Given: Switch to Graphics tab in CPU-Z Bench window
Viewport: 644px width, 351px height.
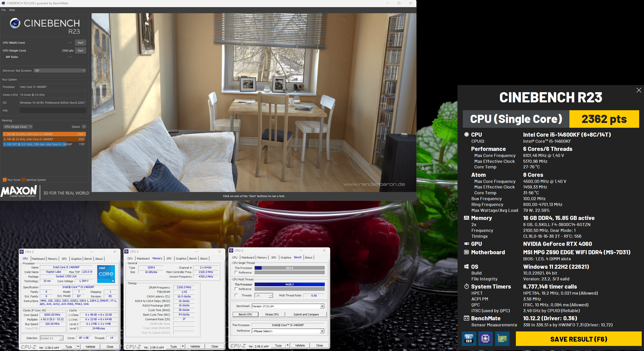Looking at the screenshot, I should [x=286, y=258].
